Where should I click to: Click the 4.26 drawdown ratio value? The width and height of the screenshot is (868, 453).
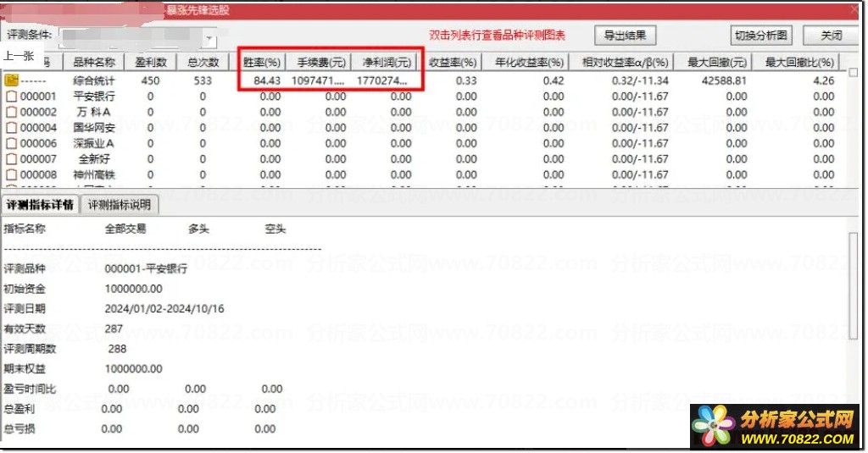pyautogui.click(x=824, y=80)
